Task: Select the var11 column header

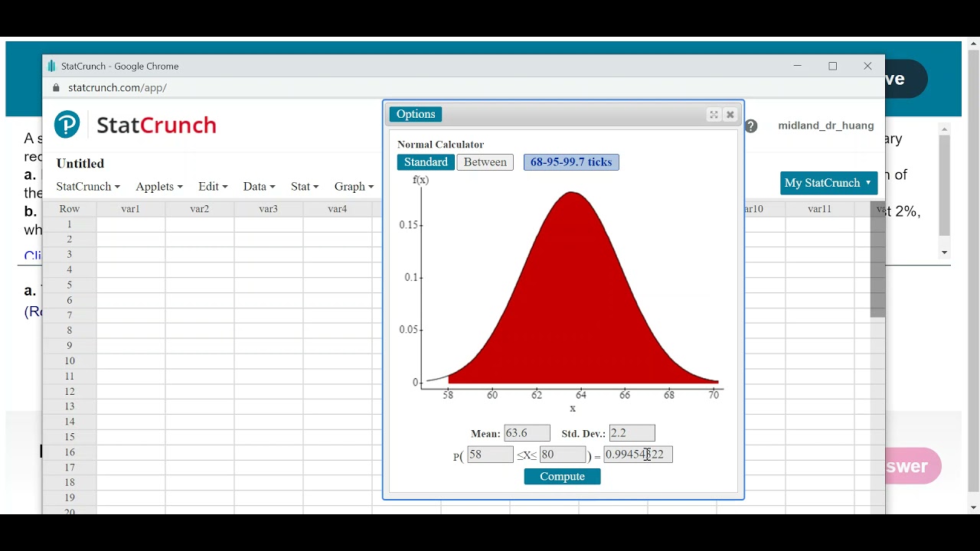Action: tap(819, 209)
